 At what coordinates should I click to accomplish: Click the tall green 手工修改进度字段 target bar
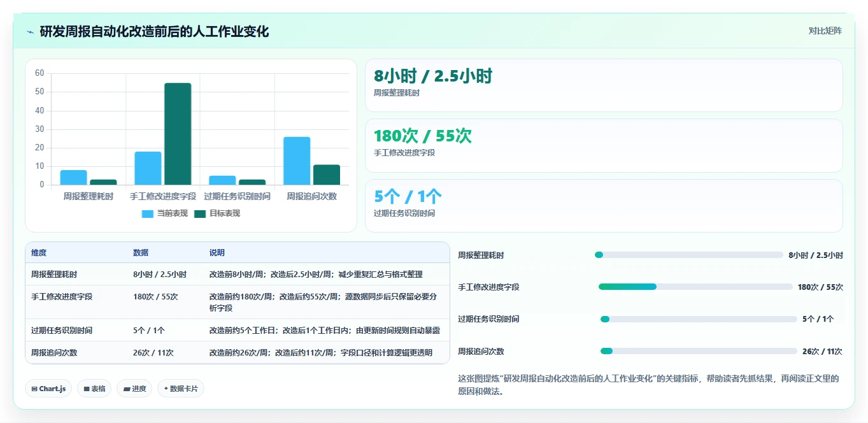(178, 134)
